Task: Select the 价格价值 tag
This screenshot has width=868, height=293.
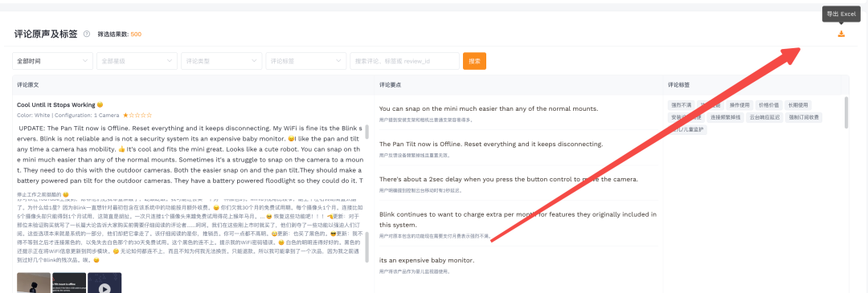Action: [x=768, y=104]
